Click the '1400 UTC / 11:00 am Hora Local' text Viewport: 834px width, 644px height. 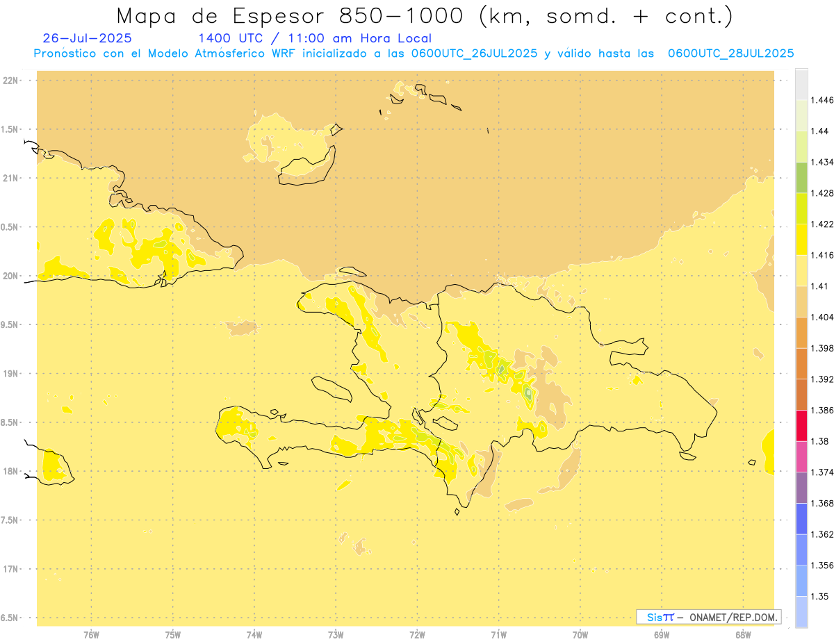click(315, 38)
